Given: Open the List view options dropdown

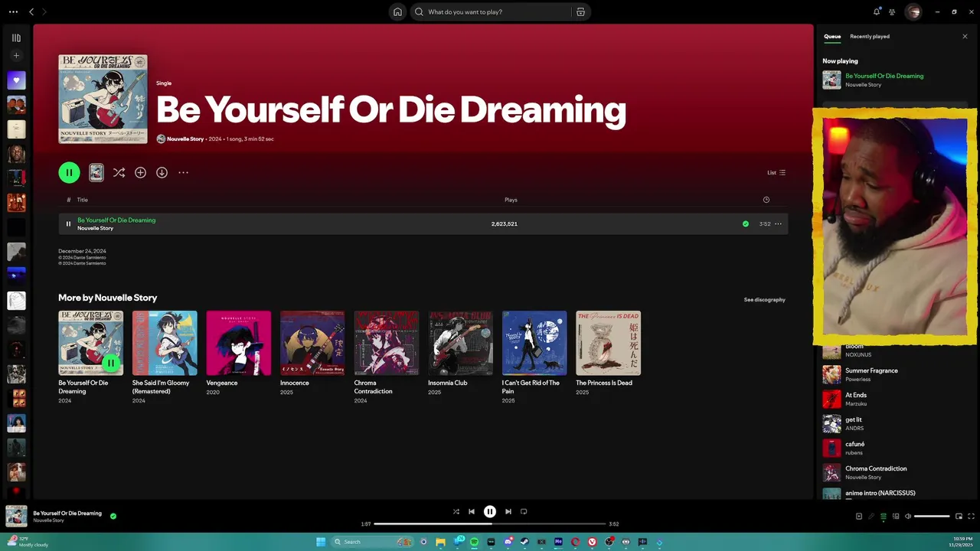Looking at the screenshot, I should (x=776, y=172).
